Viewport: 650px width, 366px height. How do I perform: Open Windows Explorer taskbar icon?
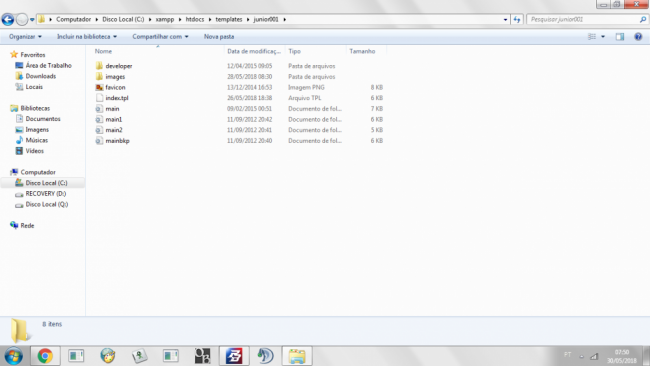297,356
